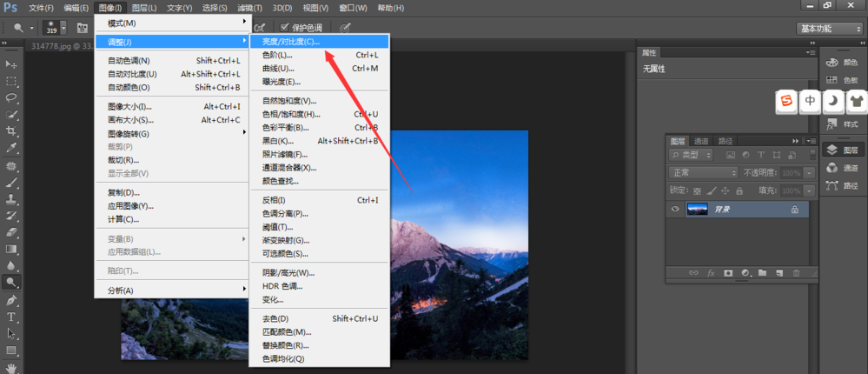This screenshot has width=868, height=374.
Task: Select the Pen tool
Action: click(11, 300)
